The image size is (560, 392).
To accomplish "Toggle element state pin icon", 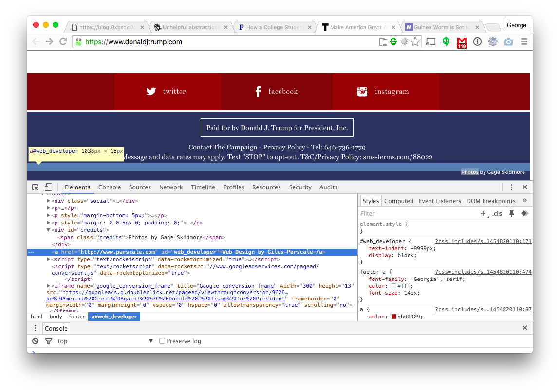I will [x=511, y=213].
